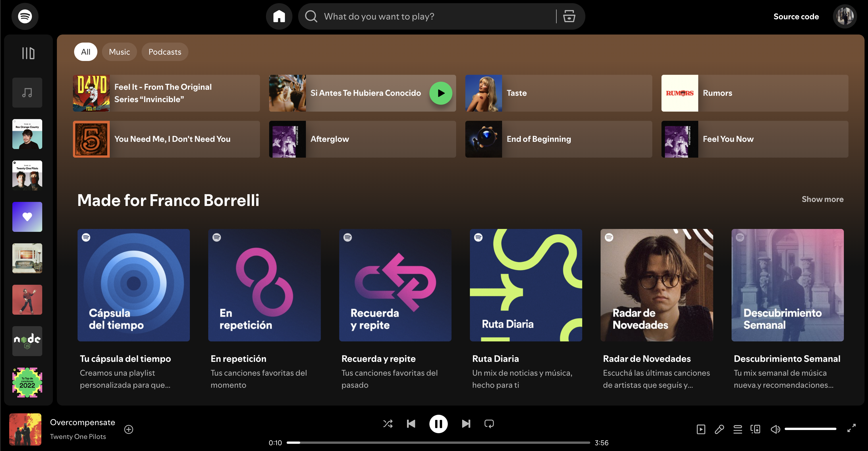Open the lyrics microphone icon
Image resolution: width=868 pixels, height=451 pixels.
point(719,429)
